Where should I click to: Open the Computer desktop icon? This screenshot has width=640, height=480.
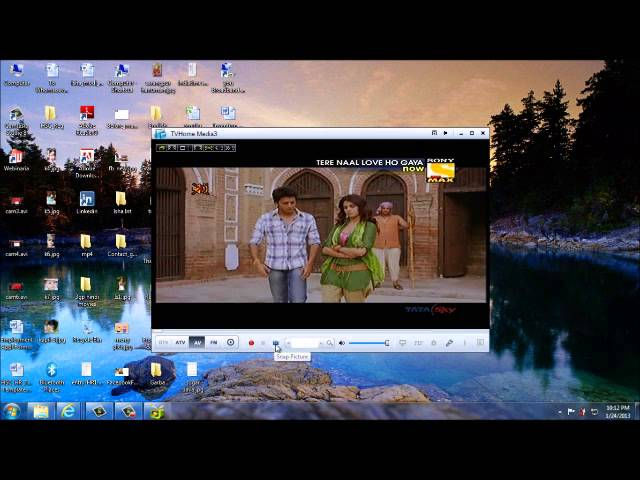[x=16, y=75]
